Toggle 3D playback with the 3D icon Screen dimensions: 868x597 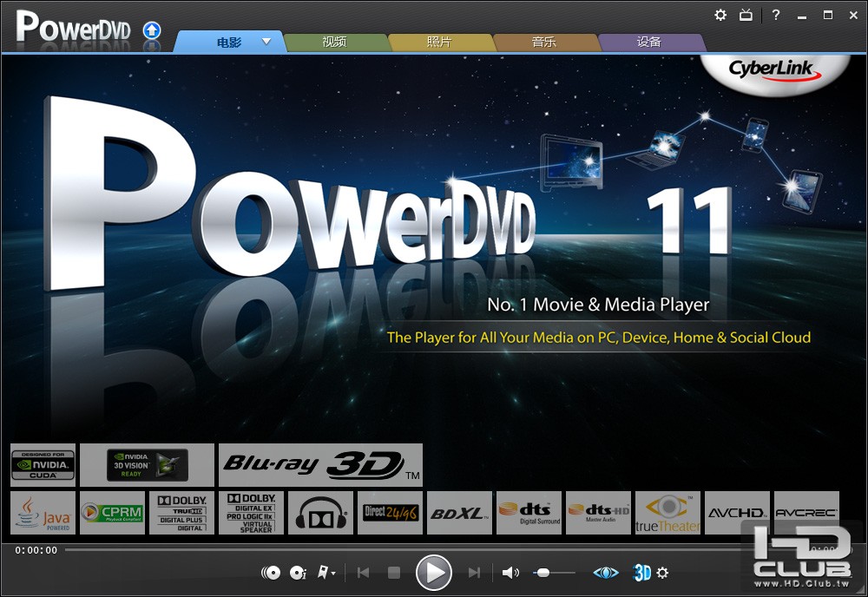641,573
